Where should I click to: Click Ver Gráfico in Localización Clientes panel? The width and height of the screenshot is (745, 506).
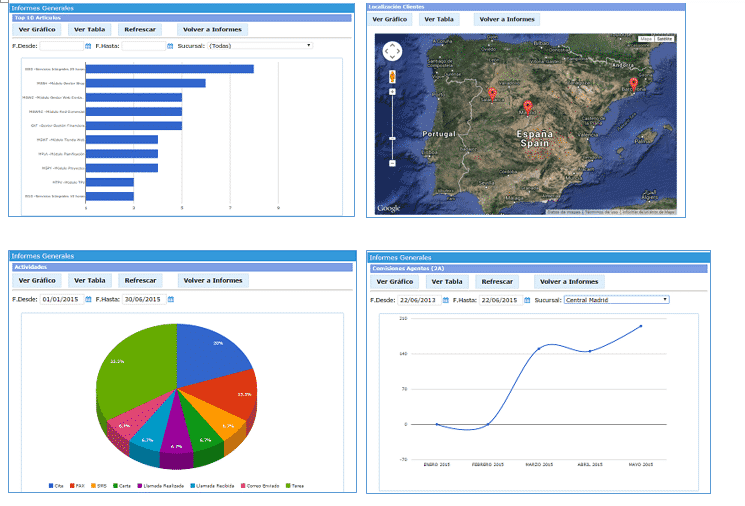coord(390,19)
